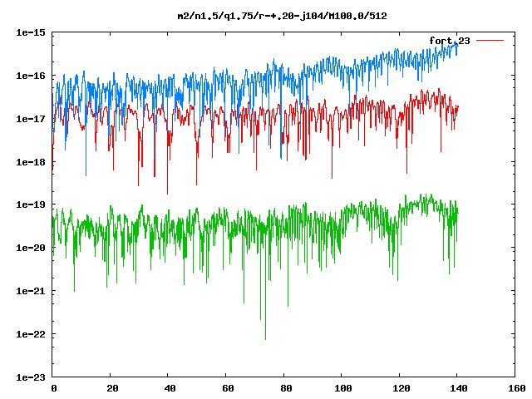Click the red curve deepest dip near x=40
This screenshot has width=532, height=399.
(x=167, y=193)
